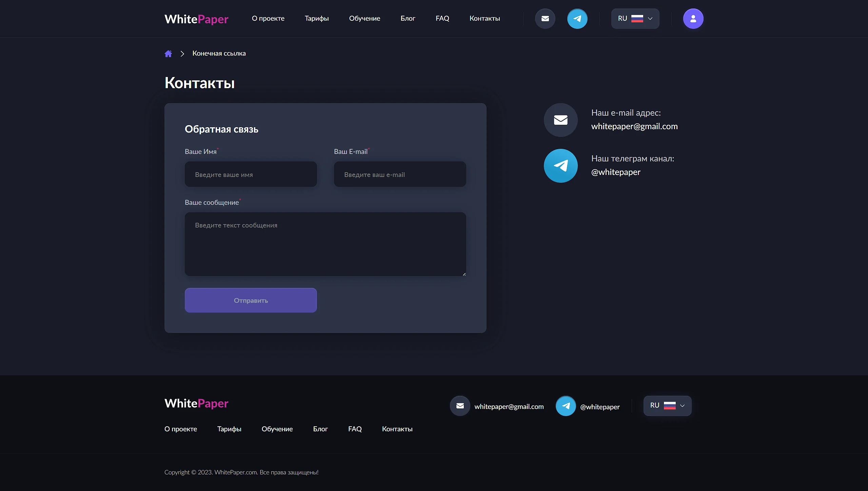
Task: Open 'Обучение' in the top navigation
Action: tap(364, 19)
